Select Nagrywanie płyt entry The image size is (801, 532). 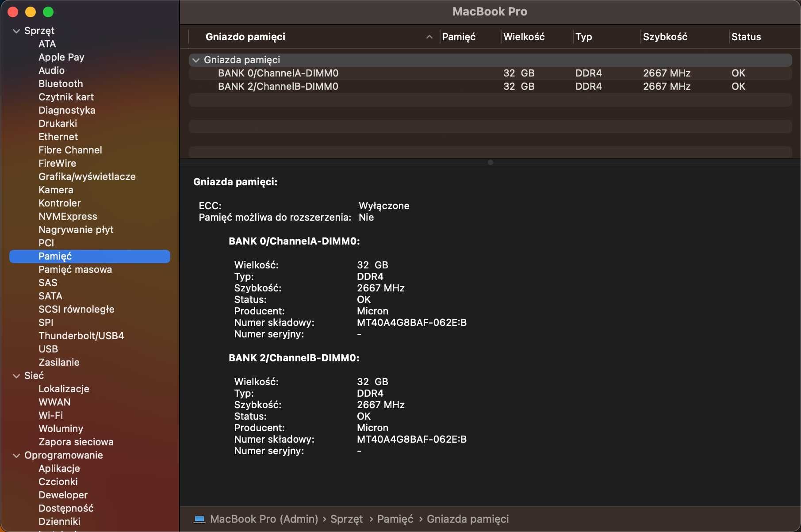coord(76,230)
